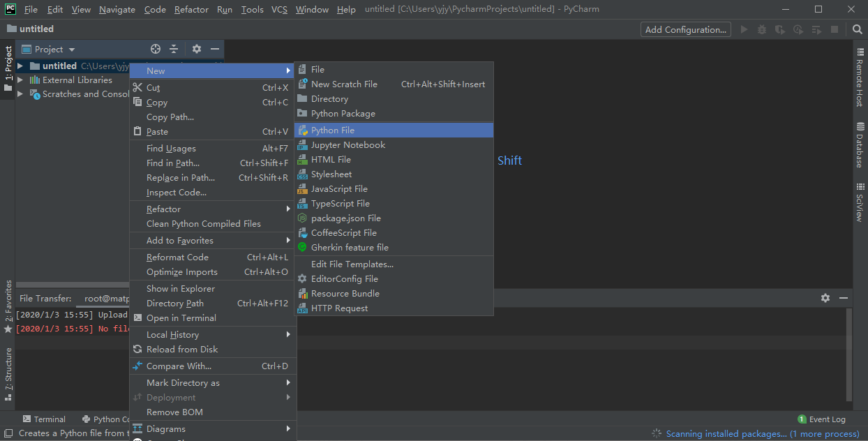
Task: Click the Collapse All icon in Project toolbar
Action: coord(174,49)
